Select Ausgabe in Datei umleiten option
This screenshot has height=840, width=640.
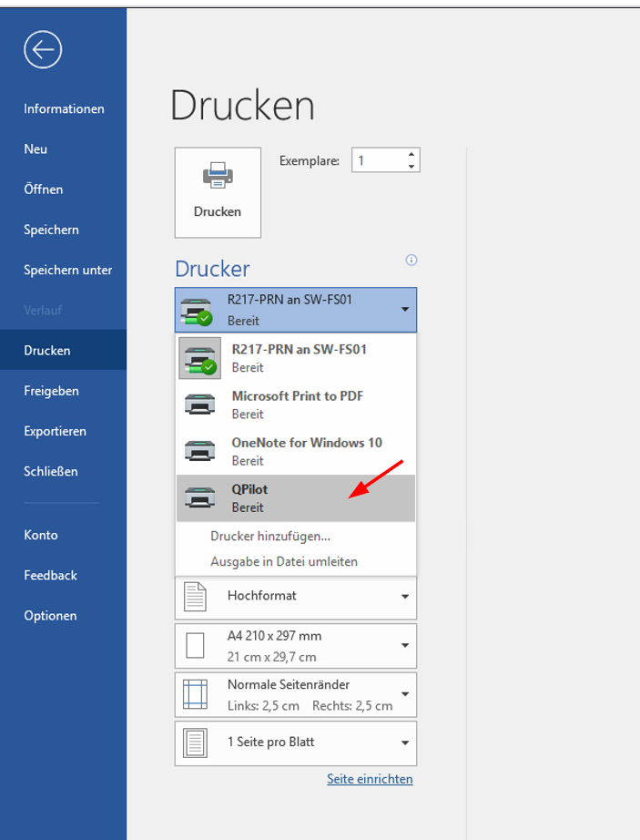pos(284,561)
